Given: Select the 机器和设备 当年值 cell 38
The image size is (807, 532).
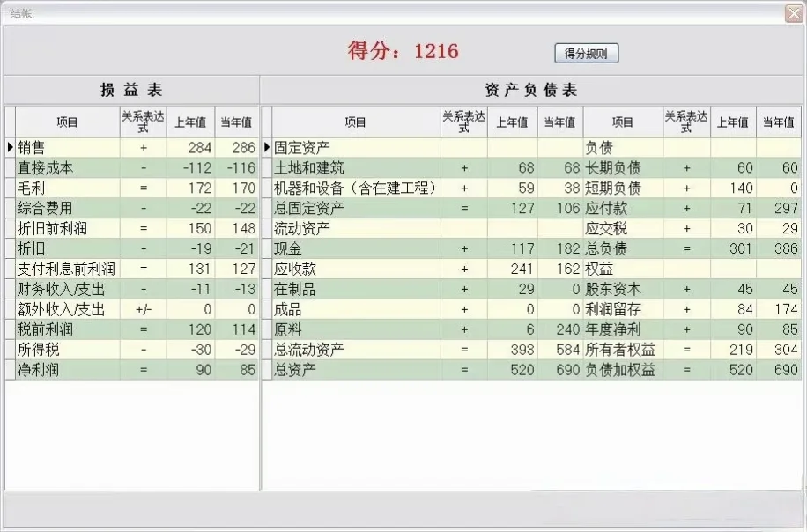Looking at the screenshot, I should click(x=560, y=188).
